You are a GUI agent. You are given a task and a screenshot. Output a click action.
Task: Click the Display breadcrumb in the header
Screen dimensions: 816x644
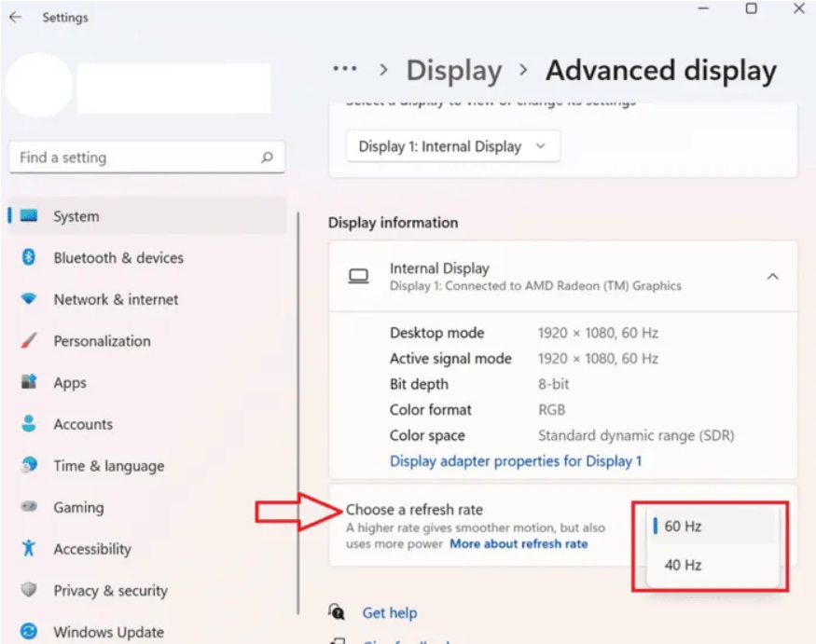454,71
